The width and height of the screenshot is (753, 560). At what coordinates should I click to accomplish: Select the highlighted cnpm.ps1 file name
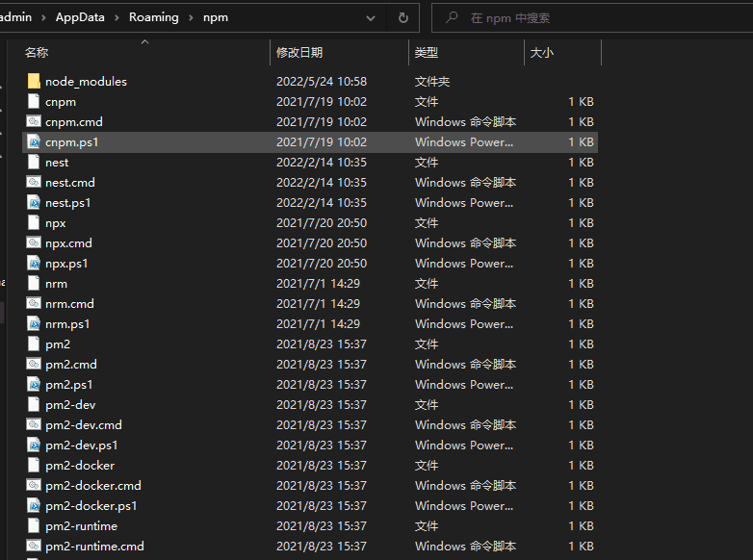[71, 142]
